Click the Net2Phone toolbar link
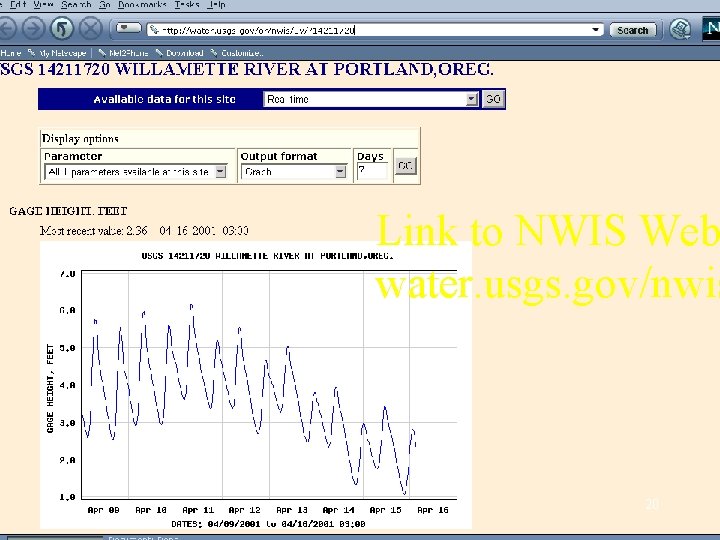 tap(124, 53)
